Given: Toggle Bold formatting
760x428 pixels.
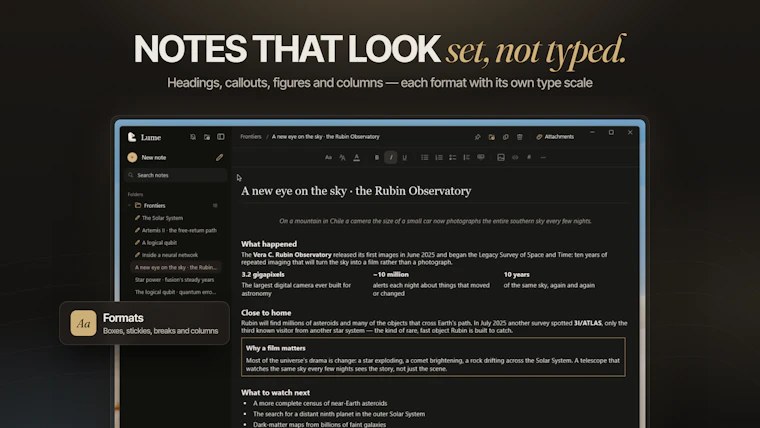Looking at the screenshot, I should pyautogui.click(x=377, y=157).
